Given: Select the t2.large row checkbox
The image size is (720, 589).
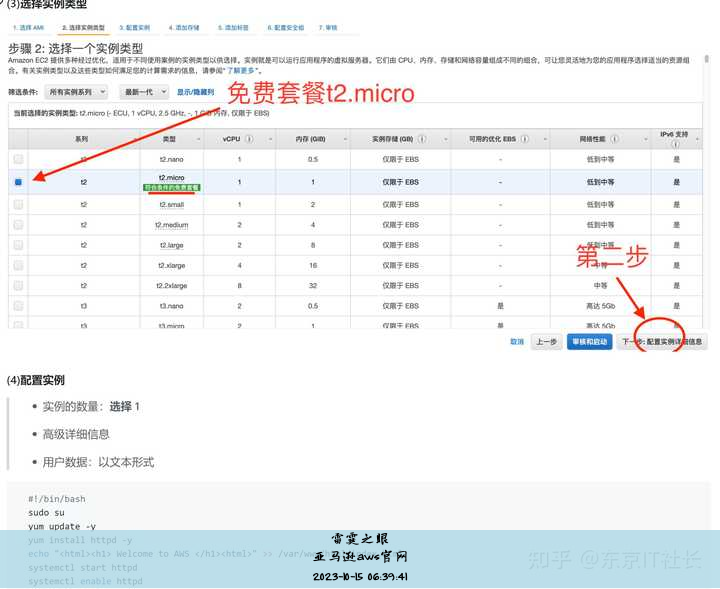Looking at the screenshot, I should (18, 245).
